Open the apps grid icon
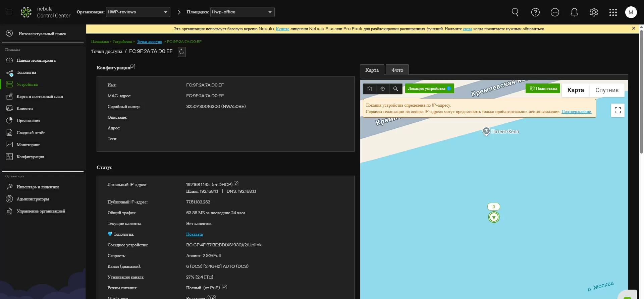Screen dimensions: 644x299 click(x=613, y=12)
